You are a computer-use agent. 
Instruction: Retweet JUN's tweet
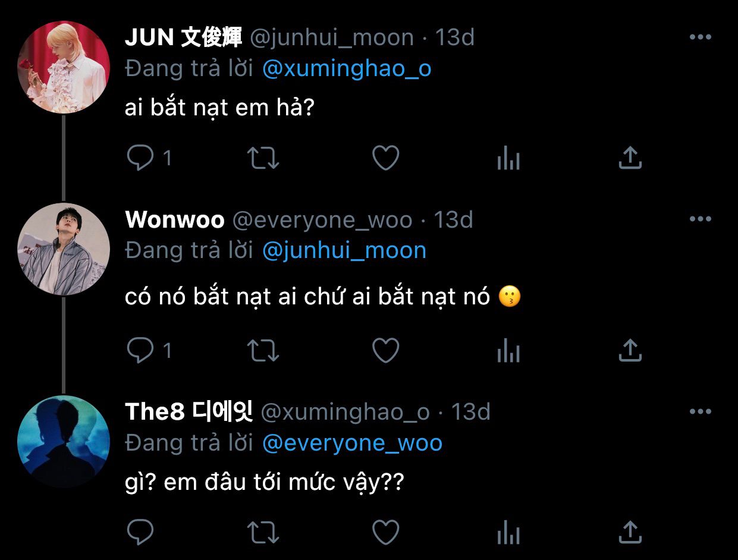pos(263,158)
